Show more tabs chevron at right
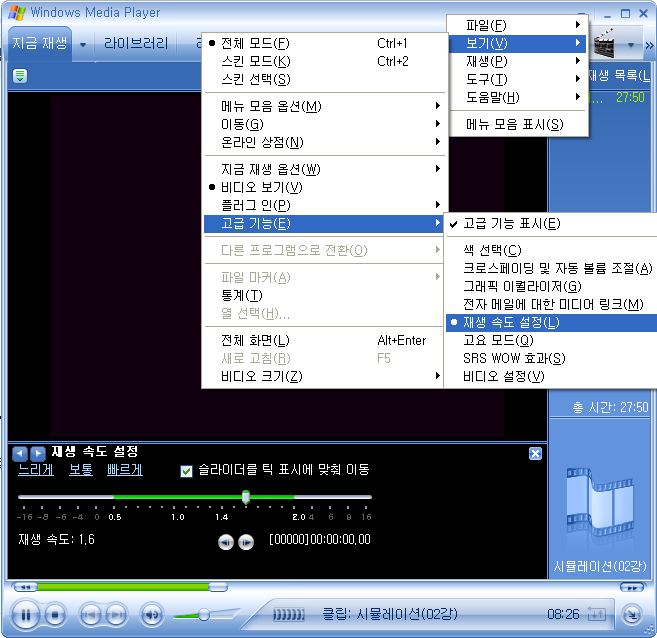Image resolution: width=657 pixels, height=638 pixels. tap(649, 45)
